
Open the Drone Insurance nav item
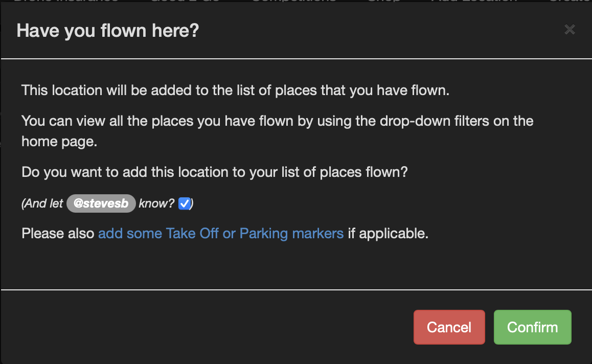click(65, 2)
